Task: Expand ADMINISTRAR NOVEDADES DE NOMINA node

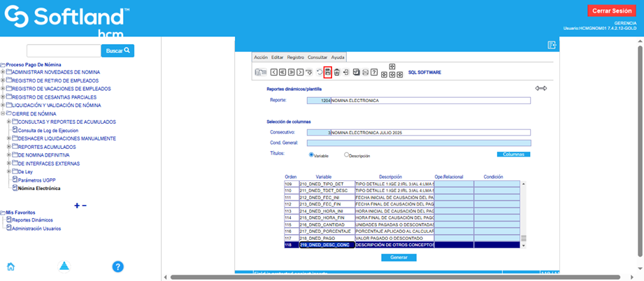Action: point(3,72)
